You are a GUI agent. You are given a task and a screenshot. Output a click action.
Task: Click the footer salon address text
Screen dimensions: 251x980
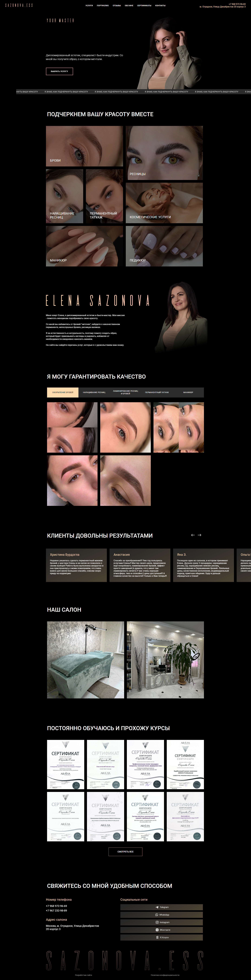pyautogui.click(x=72, y=927)
